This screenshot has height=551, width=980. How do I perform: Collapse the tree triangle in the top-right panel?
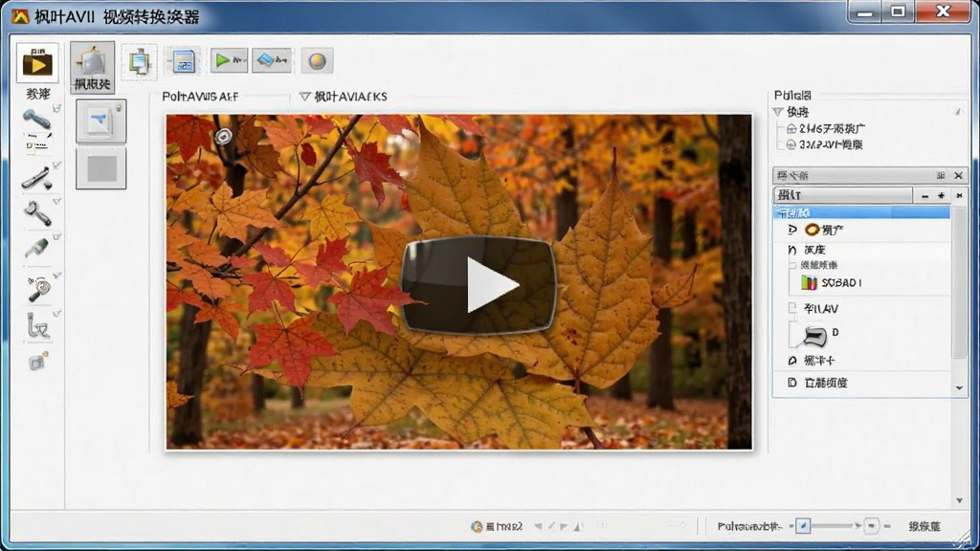(x=778, y=112)
